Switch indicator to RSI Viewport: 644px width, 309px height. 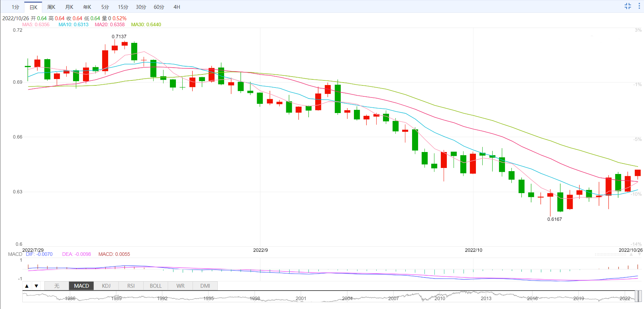[131, 286]
